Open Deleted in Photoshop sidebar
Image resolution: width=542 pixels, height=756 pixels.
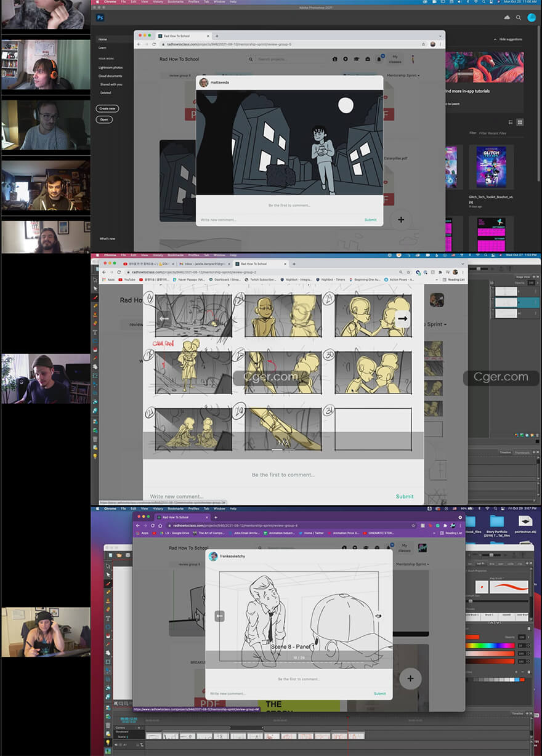(x=105, y=93)
